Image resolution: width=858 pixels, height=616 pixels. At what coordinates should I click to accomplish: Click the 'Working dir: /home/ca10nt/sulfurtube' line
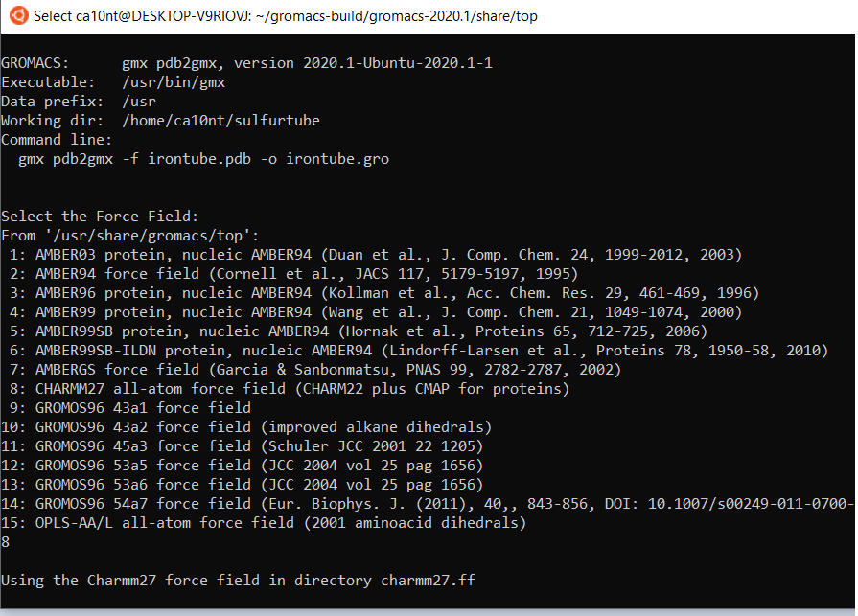click(x=161, y=121)
